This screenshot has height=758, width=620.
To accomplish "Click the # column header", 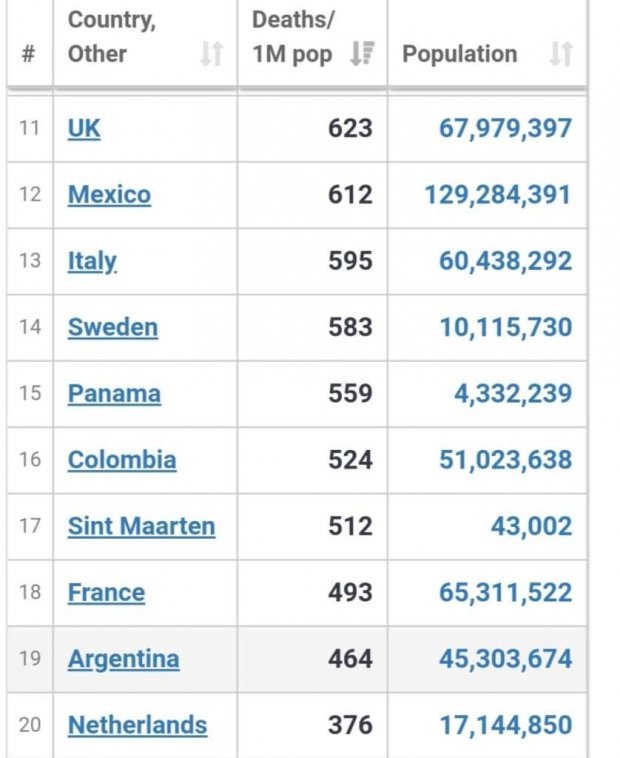I will 29,54.
